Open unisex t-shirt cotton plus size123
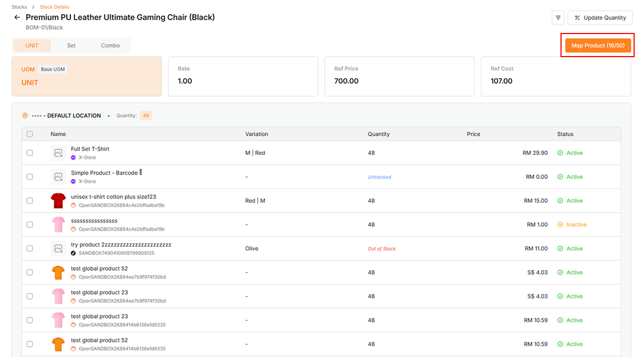The image size is (644, 357). click(x=113, y=197)
